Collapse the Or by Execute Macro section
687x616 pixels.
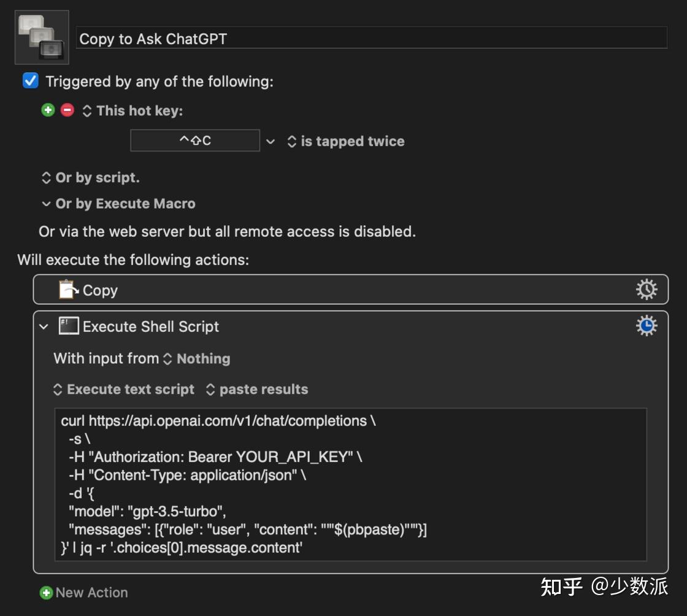coord(47,203)
